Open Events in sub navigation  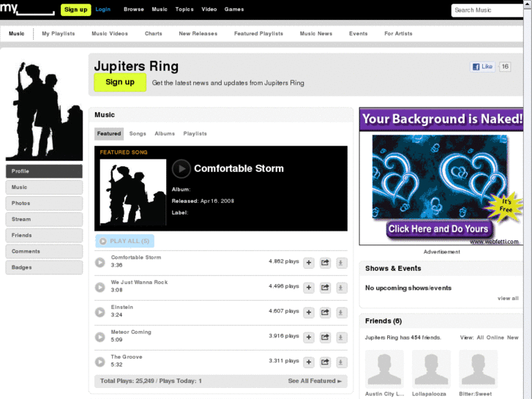tap(359, 34)
